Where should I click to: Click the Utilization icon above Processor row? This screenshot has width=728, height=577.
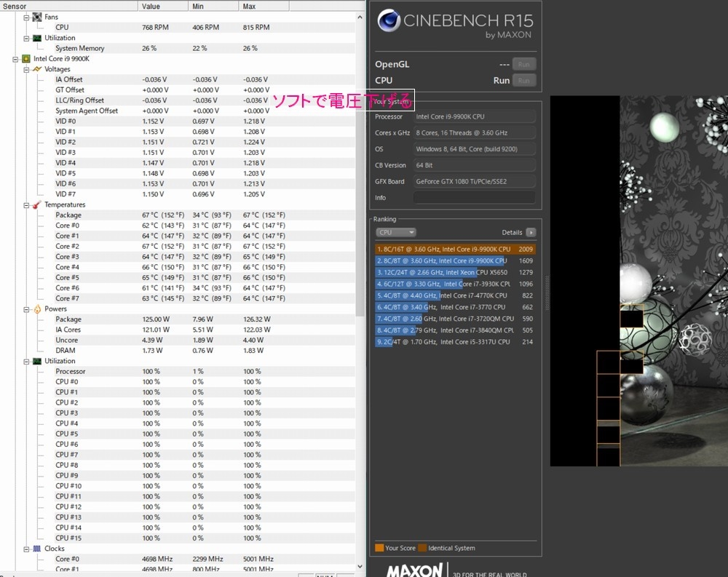pos(37,361)
